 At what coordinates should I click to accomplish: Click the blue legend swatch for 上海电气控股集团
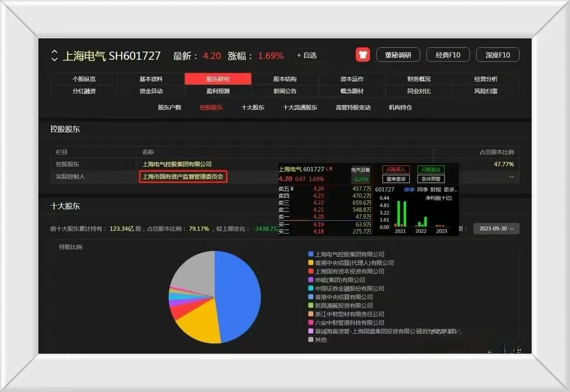point(311,254)
